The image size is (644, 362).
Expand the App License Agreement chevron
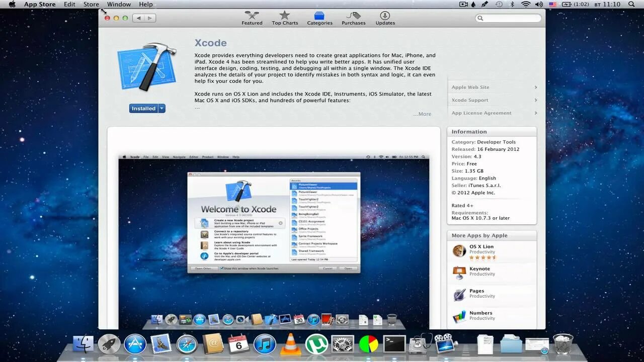click(536, 113)
